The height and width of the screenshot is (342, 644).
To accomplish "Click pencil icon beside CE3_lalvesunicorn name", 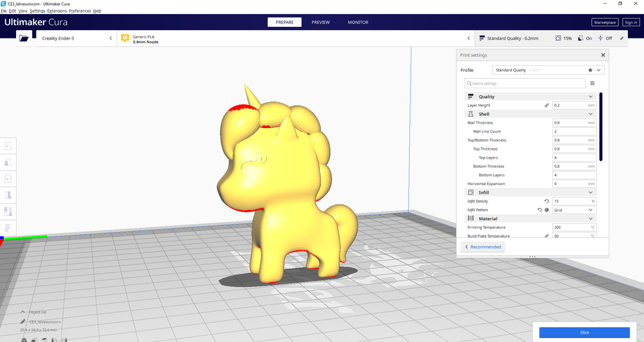I will tap(23, 322).
